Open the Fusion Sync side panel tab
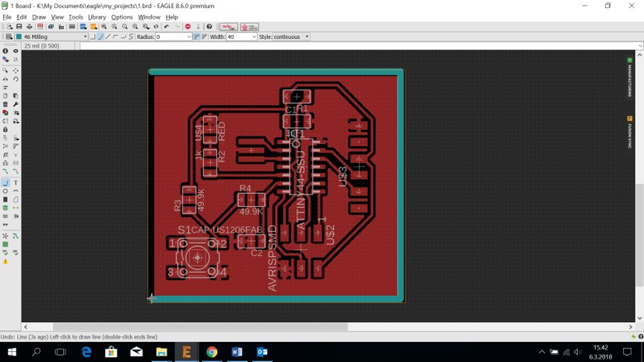This screenshot has height=362, width=644. (x=629, y=132)
